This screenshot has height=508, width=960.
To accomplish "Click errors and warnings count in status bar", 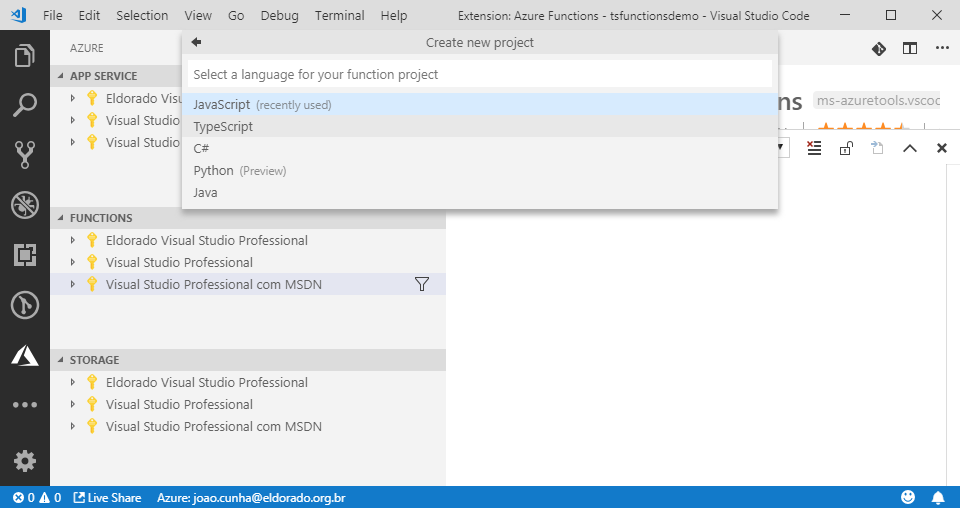I will [x=37, y=498].
